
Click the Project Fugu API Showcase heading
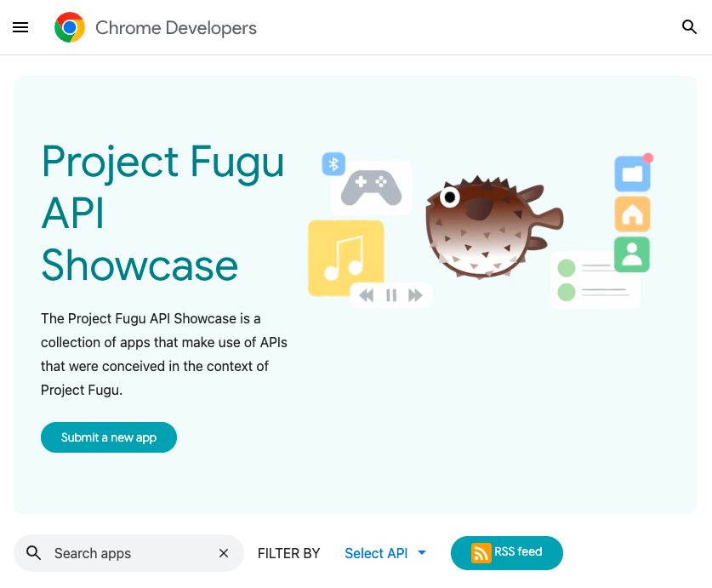pos(162,213)
